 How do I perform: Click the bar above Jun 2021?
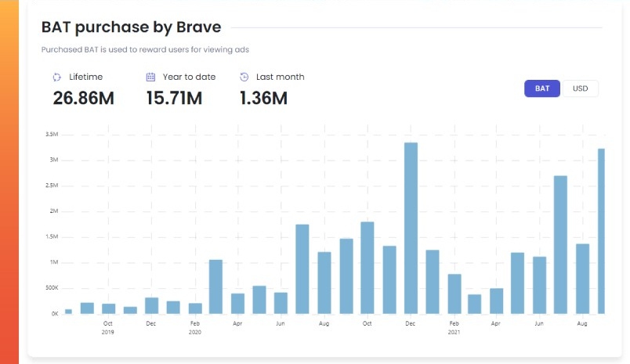pos(540,286)
